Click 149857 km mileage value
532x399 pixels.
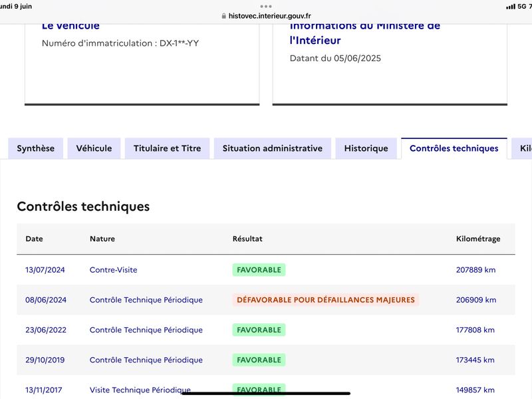(475, 390)
